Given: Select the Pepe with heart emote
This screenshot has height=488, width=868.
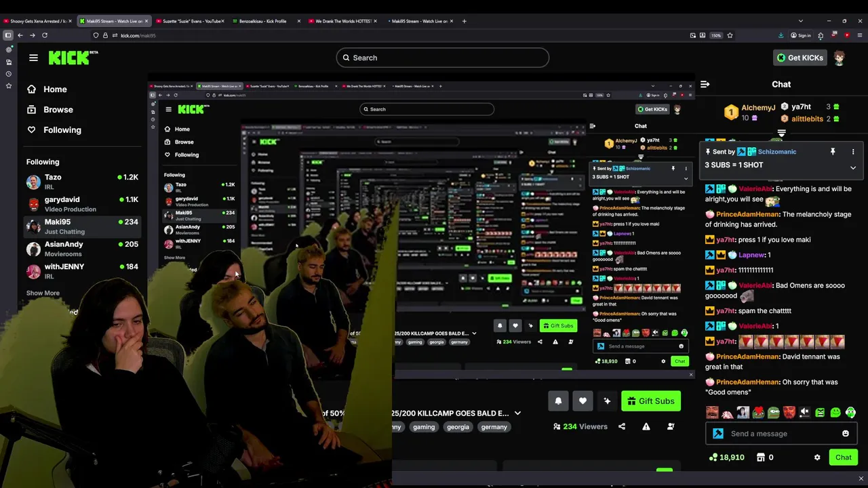Looking at the screenshot, I should point(758,412).
